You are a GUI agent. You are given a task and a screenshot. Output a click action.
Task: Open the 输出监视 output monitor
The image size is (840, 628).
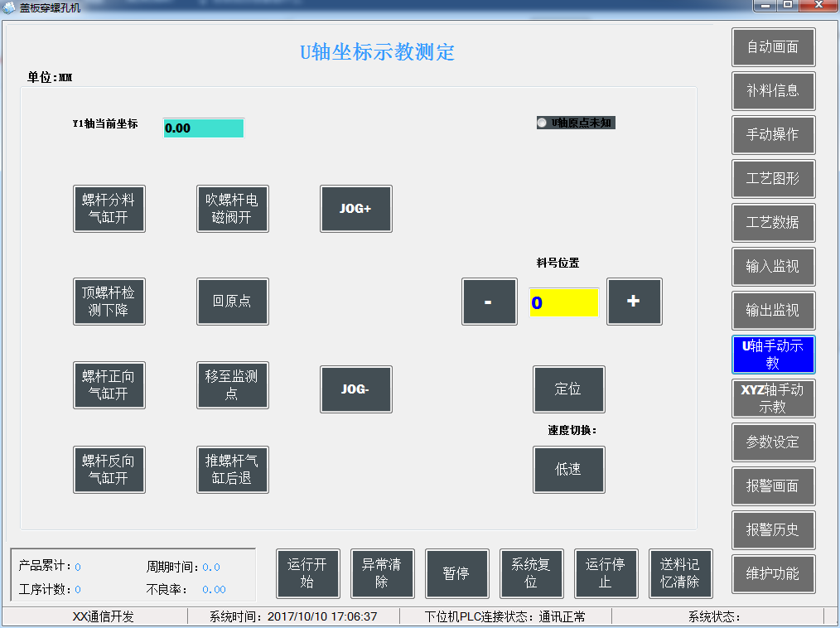(x=773, y=311)
